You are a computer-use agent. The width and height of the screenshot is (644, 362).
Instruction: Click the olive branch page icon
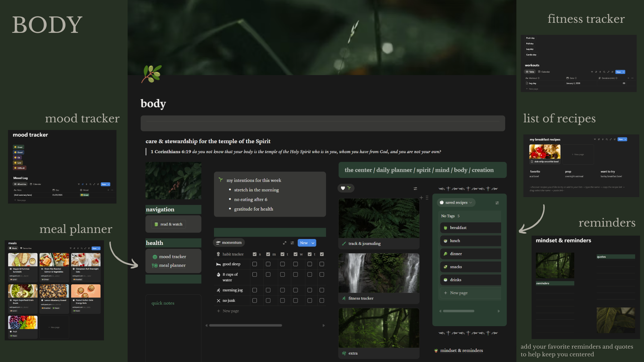[x=152, y=74]
